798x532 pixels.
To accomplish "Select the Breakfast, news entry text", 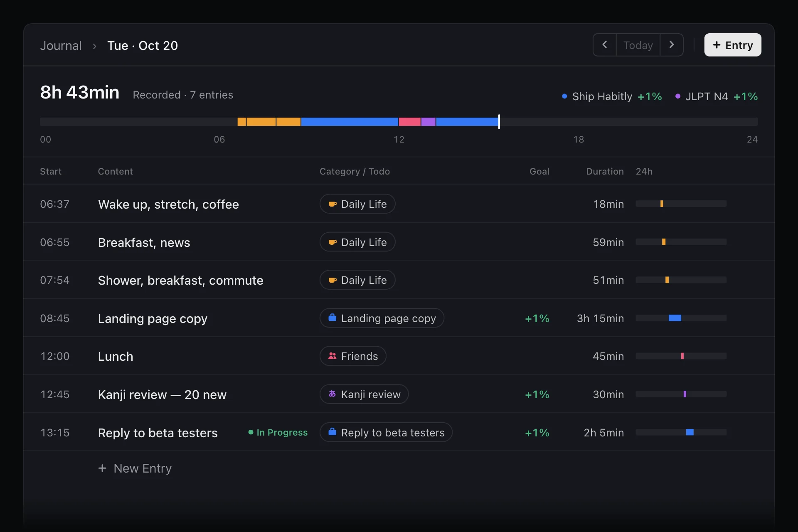I will (144, 242).
